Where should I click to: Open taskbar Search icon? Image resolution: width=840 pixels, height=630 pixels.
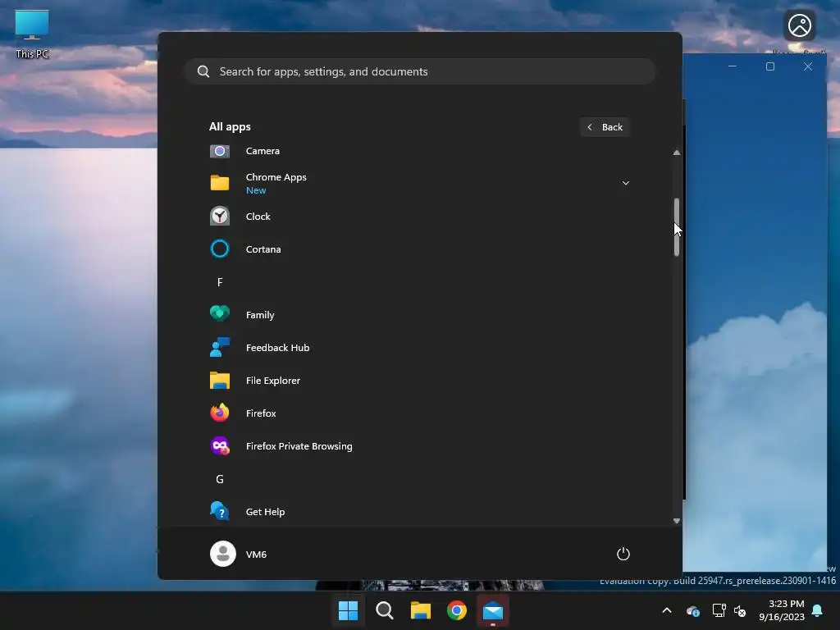tap(385, 610)
